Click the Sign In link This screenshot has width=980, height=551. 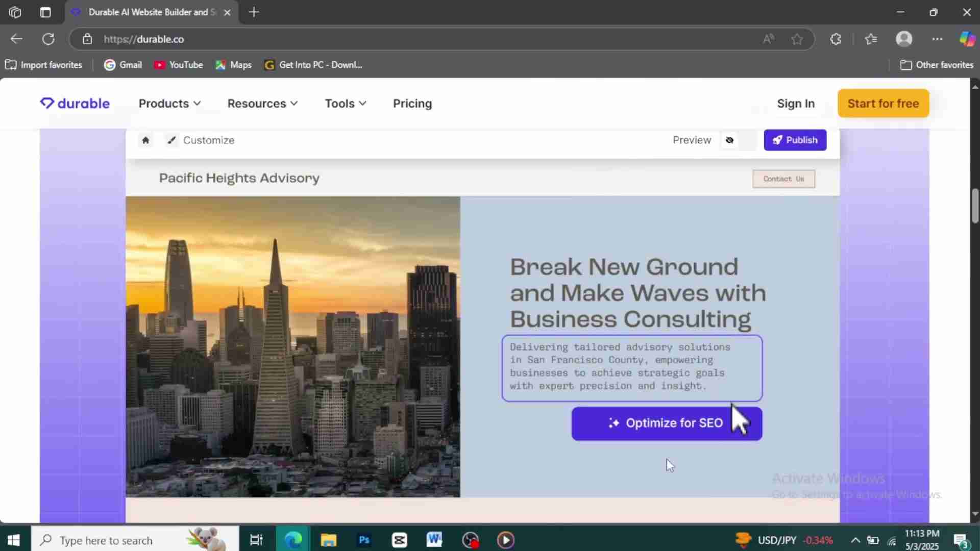point(796,104)
